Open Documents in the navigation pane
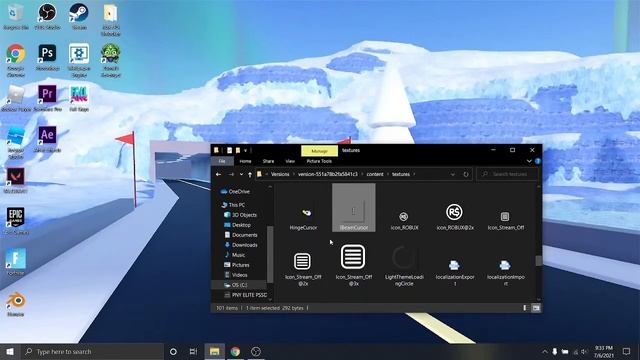This screenshot has width=640, height=360. point(240,235)
